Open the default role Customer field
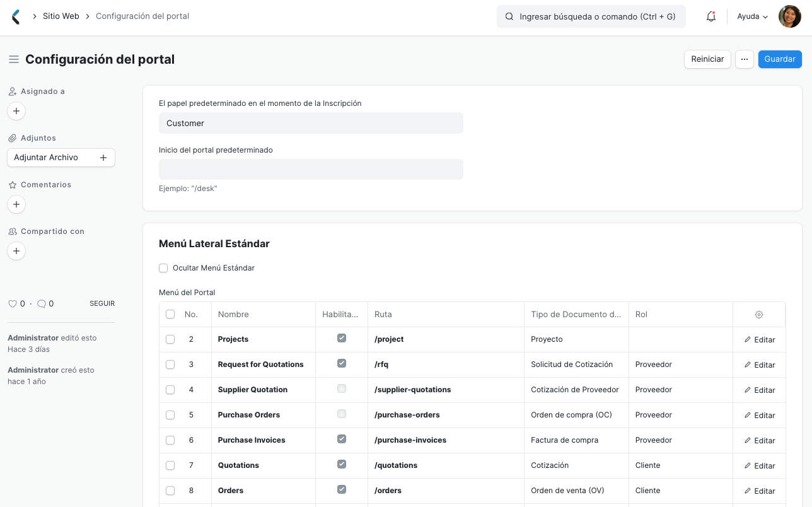Screen dimensions: 812x507 (311, 123)
